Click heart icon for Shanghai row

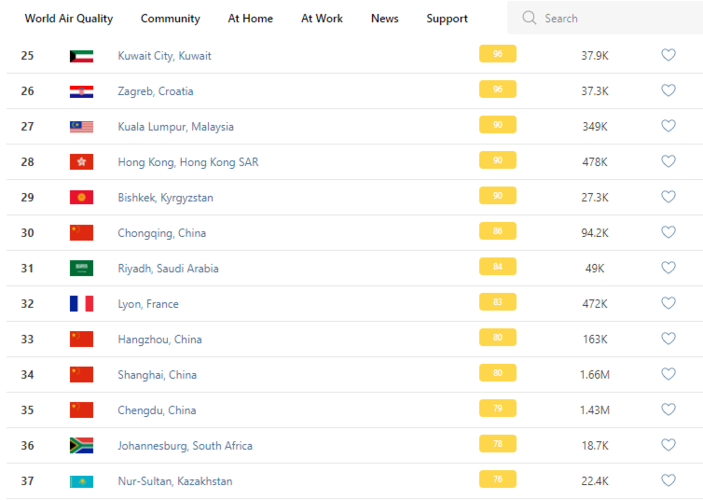coord(668,375)
